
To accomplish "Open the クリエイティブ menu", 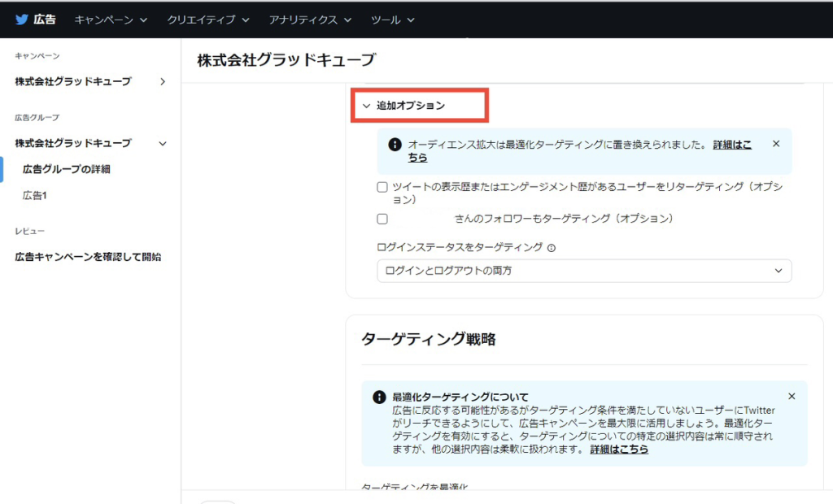I will 207,20.
